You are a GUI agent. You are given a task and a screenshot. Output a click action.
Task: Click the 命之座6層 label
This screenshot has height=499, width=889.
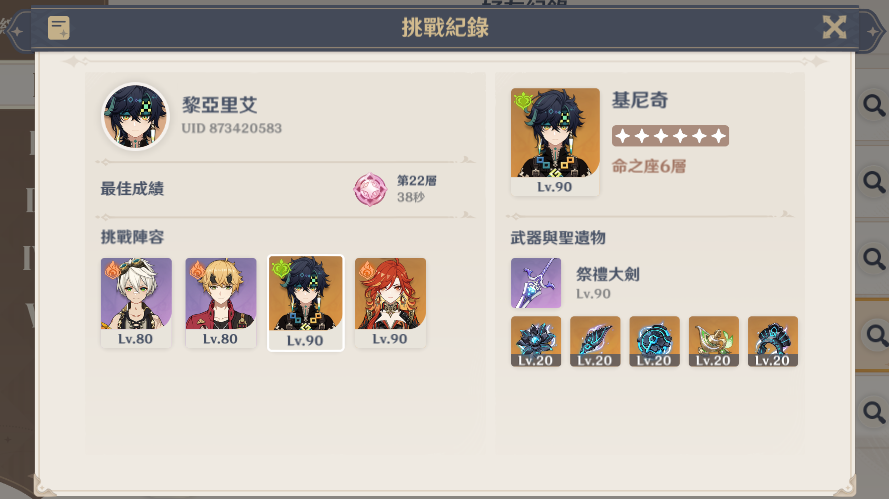[649, 166]
